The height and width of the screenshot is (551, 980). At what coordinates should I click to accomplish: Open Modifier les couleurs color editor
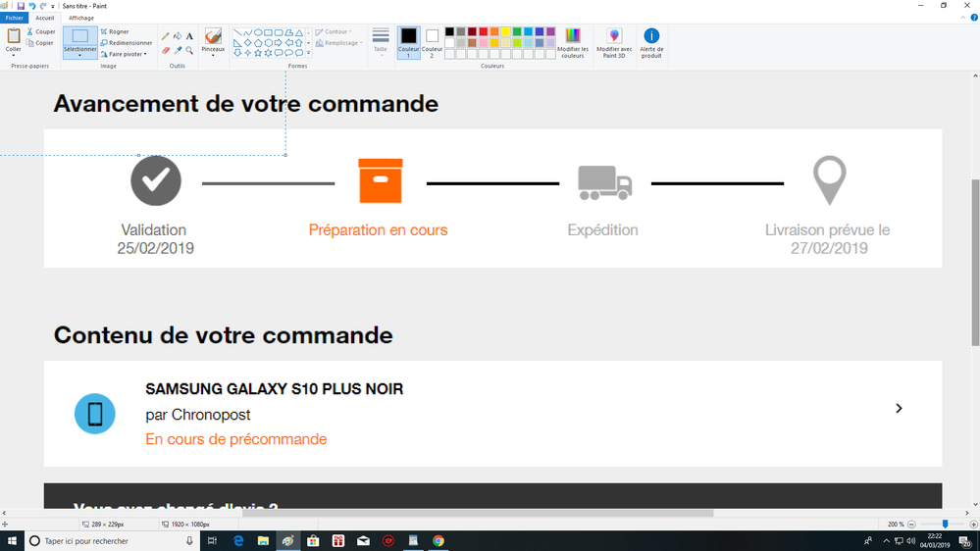point(573,42)
